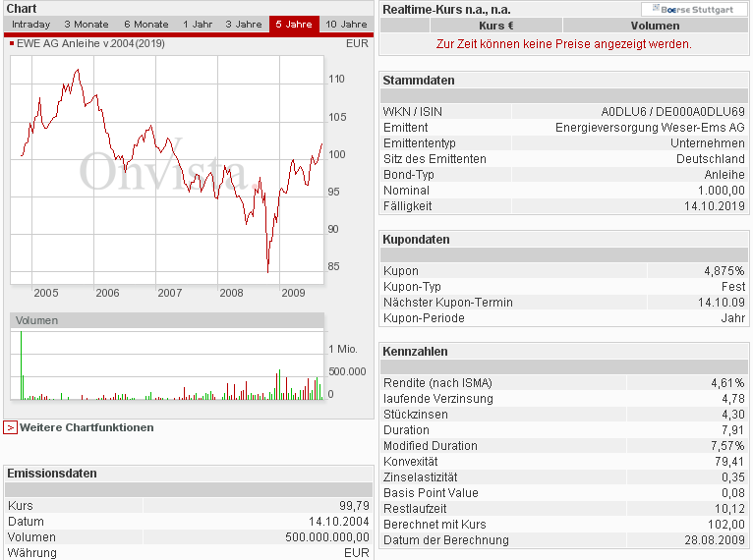Click the Modified Duration value 7,57%
753x560 pixels.
(727, 446)
